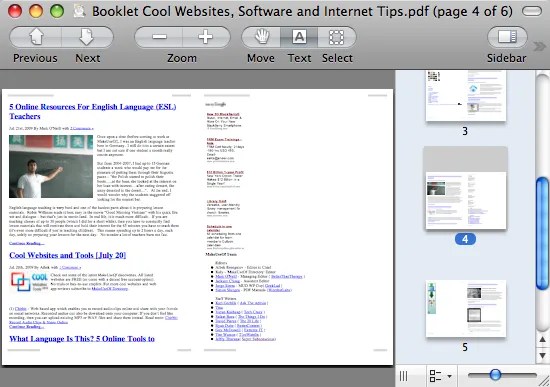Click the Cool Websites logo image
This screenshot has height=387, width=550.
tap(29, 282)
